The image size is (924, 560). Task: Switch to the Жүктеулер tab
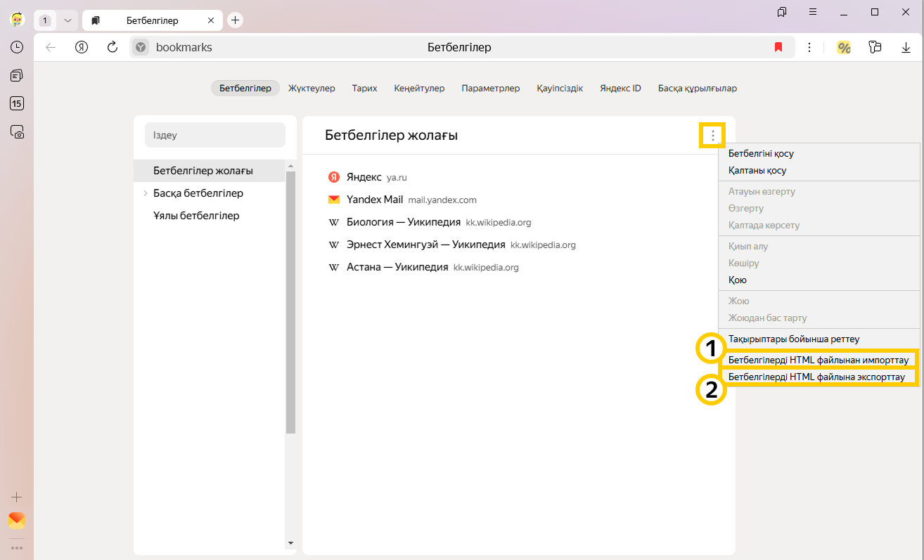pos(312,89)
